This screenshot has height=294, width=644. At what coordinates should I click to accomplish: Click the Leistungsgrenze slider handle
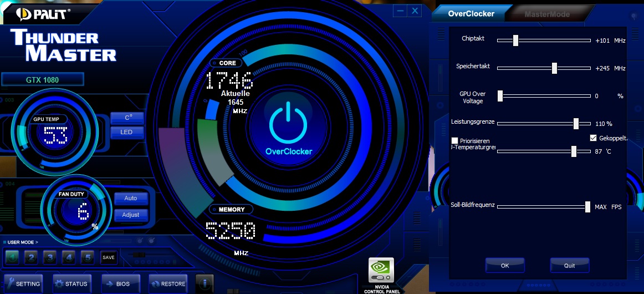click(x=576, y=123)
